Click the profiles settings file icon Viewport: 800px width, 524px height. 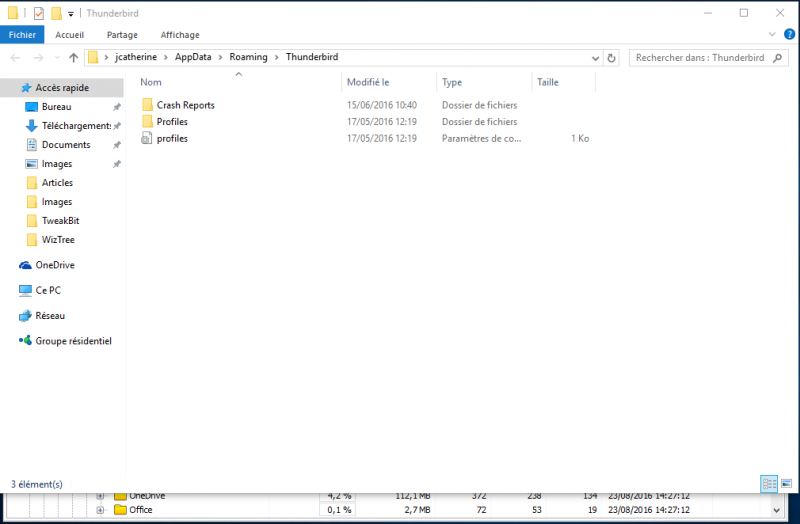[147, 138]
